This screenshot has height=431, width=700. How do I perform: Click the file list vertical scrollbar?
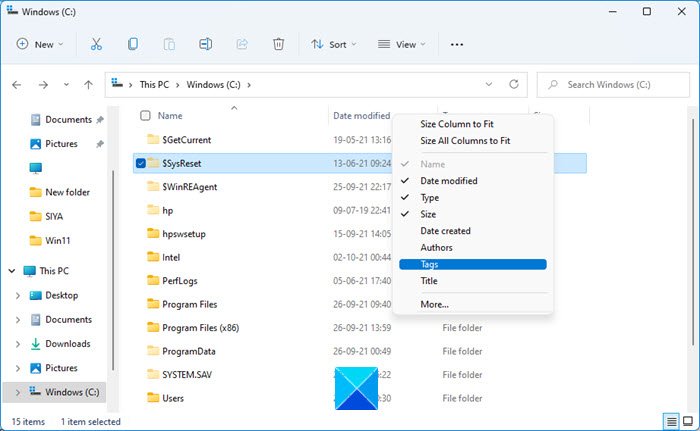pos(692,232)
